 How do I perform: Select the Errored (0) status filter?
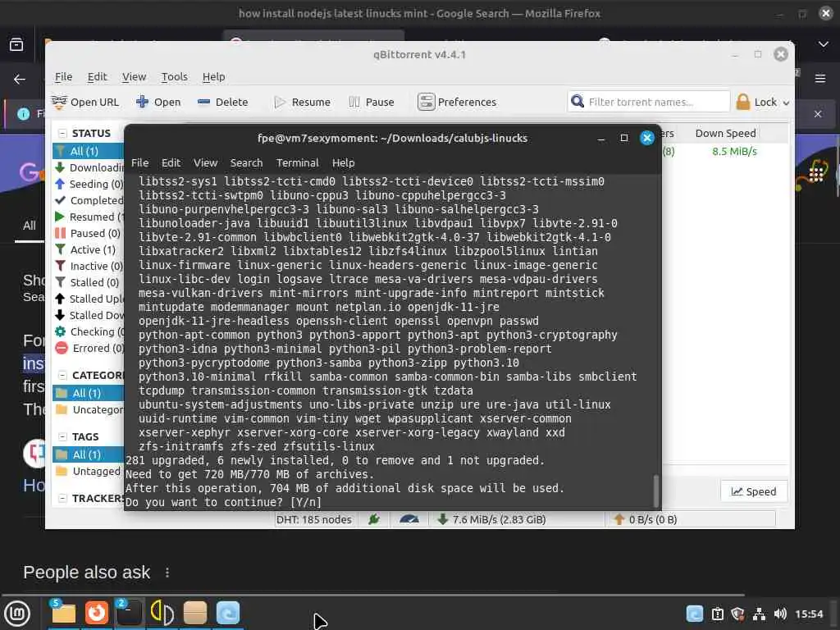(89, 348)
